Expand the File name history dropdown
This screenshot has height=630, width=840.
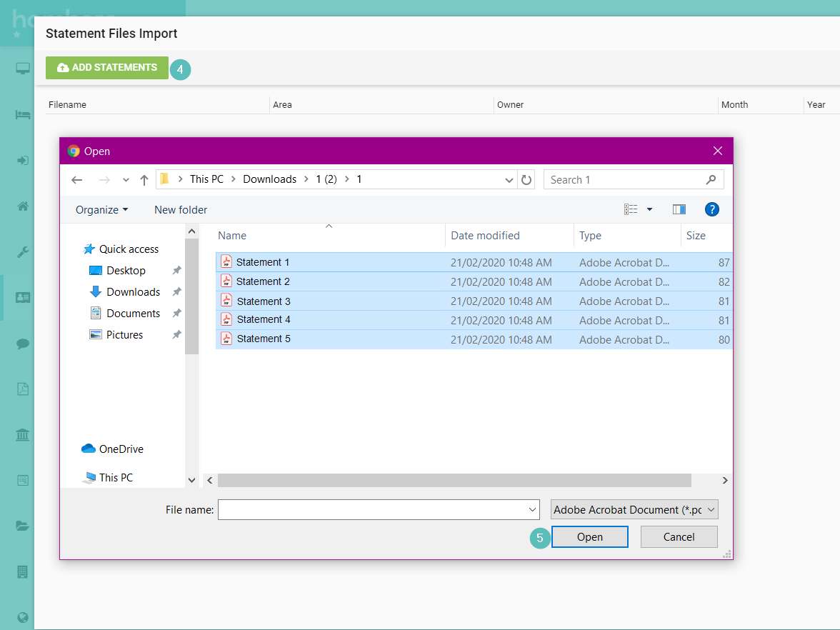pos(532,509)
